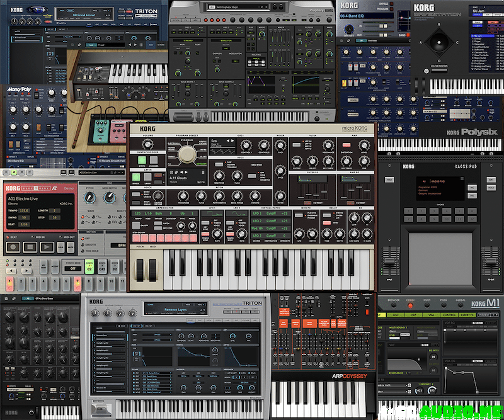Toggle the microKORG Delay Sync button
This screenshot has height=420, width=504.
[327, 223]
